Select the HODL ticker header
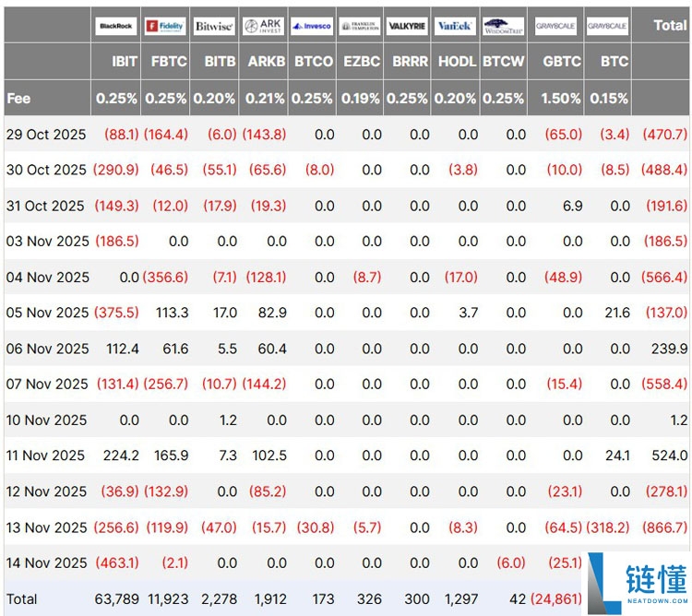The width and height of the screenshot is (692, 616). tap(458, 61)
